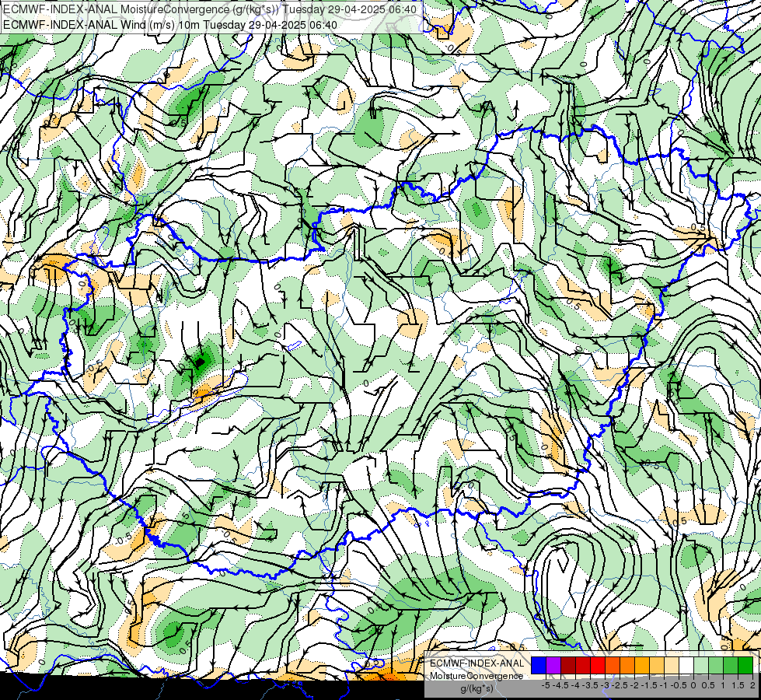Image resolution: width=761 pixels, height=700 pixels.
Task: Click the Wind (m/s) 10m title line
Action: coord(170,24)
